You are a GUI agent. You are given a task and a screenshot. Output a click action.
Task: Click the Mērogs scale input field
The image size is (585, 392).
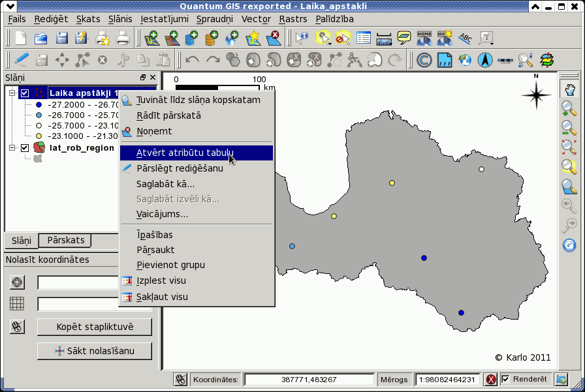click(447, 380)
